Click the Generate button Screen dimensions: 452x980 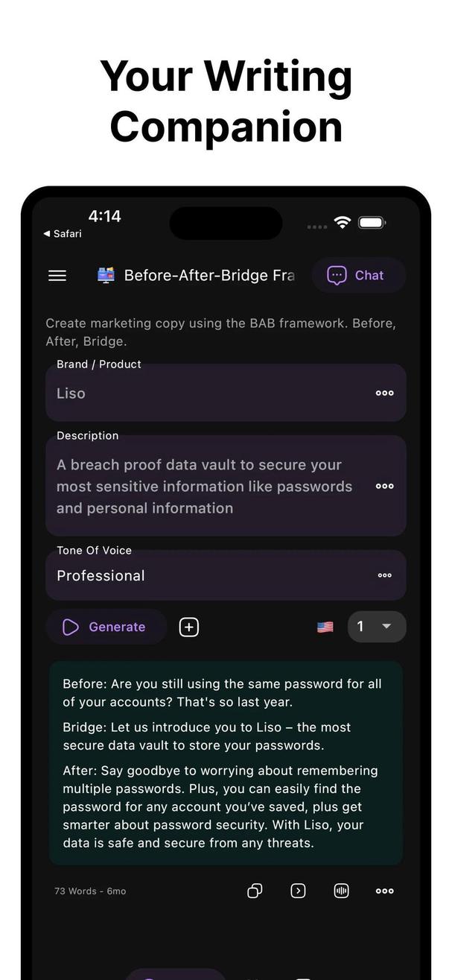[x=106, y=626]
